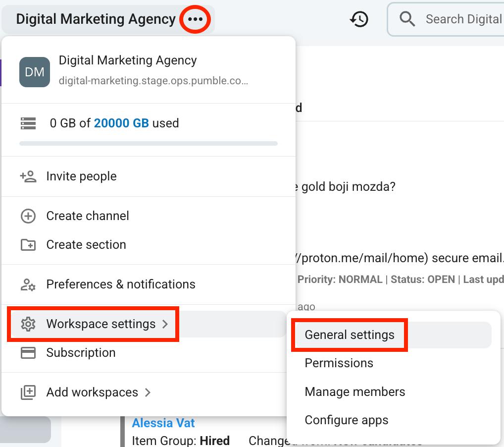The image size is (504, 447).
Task: Click the proton.me/mail/home secure email text
Action: pyautogui.click(x=399, y=258)
